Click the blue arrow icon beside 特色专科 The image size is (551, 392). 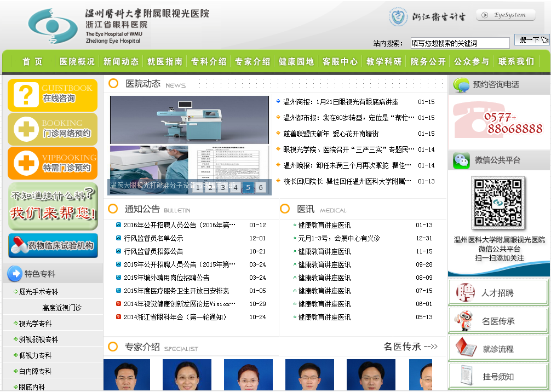[15, 274]
